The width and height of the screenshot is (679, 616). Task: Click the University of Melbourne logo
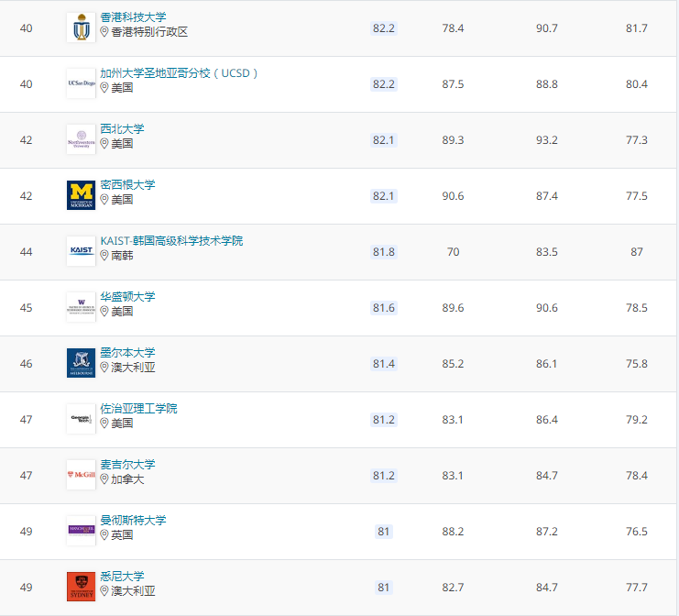(x=81, y=363)
